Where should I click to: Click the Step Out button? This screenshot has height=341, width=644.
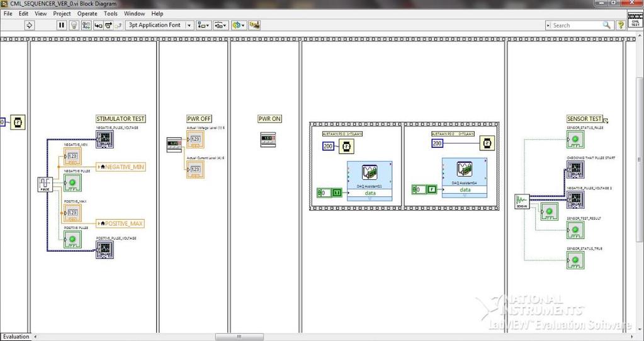119,25
